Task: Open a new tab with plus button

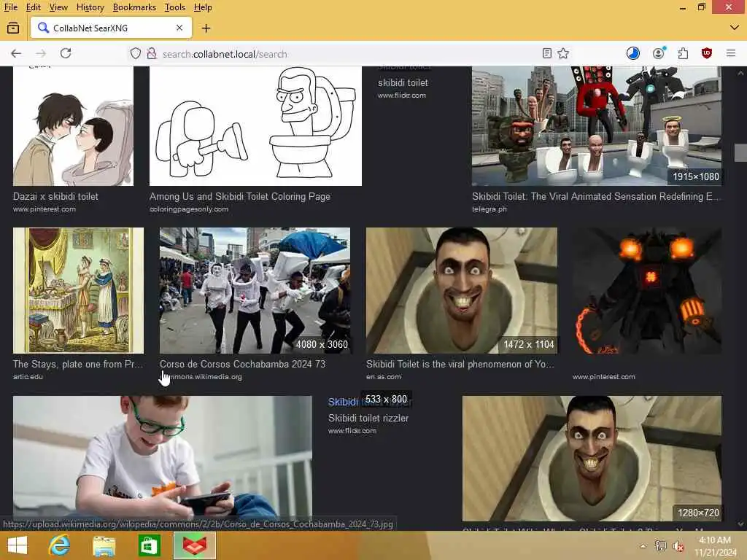Action: pyautogui.click(x=206, y=28)
